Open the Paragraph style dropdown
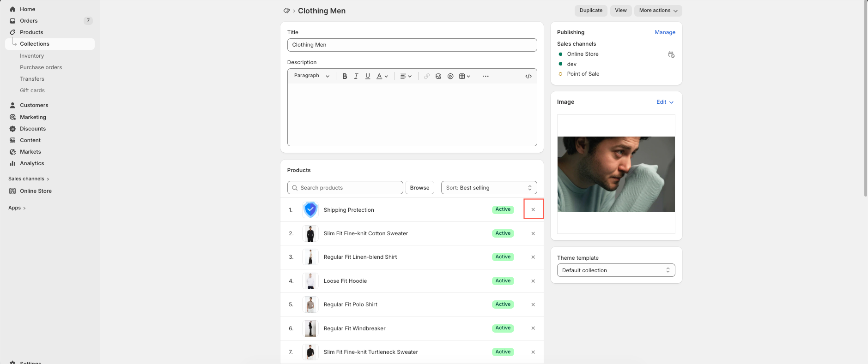Screen dimensions: 868x364 (x=312, y=76)
